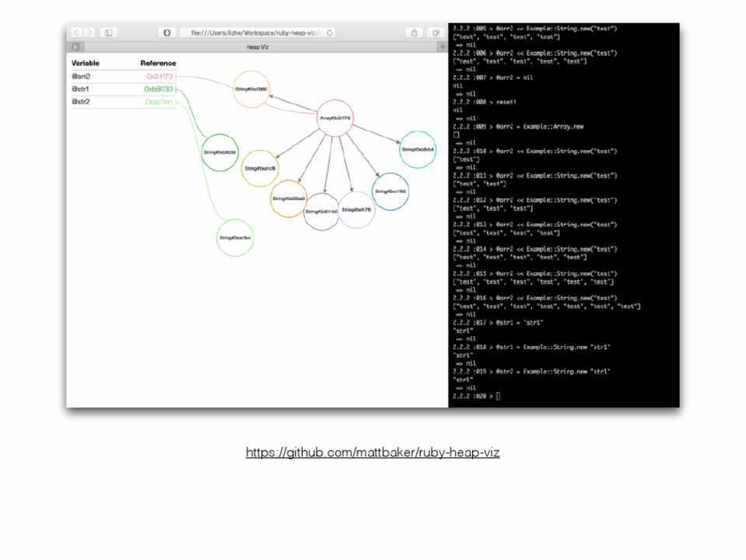Screen dimensions: 746x560
Task: Click the browser forward arrow button
Action: point(89,33)
